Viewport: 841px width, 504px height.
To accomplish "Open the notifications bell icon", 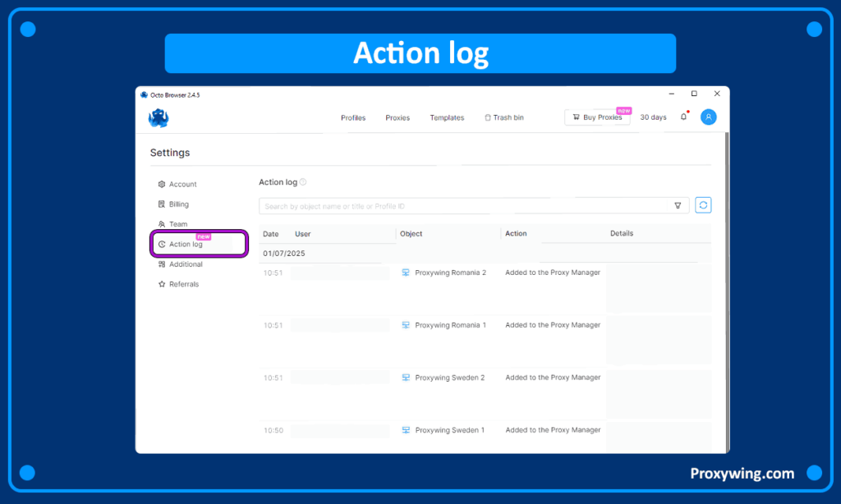I will tap(683, 117).
